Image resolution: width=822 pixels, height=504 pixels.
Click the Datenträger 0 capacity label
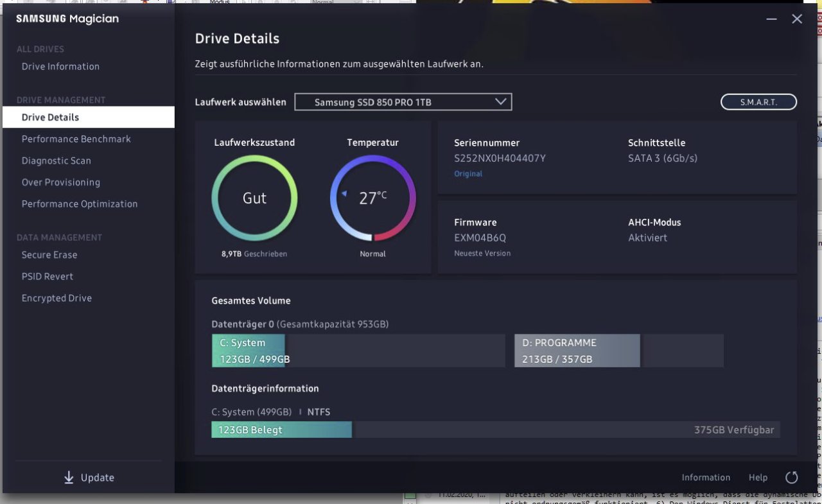point(300,325)
